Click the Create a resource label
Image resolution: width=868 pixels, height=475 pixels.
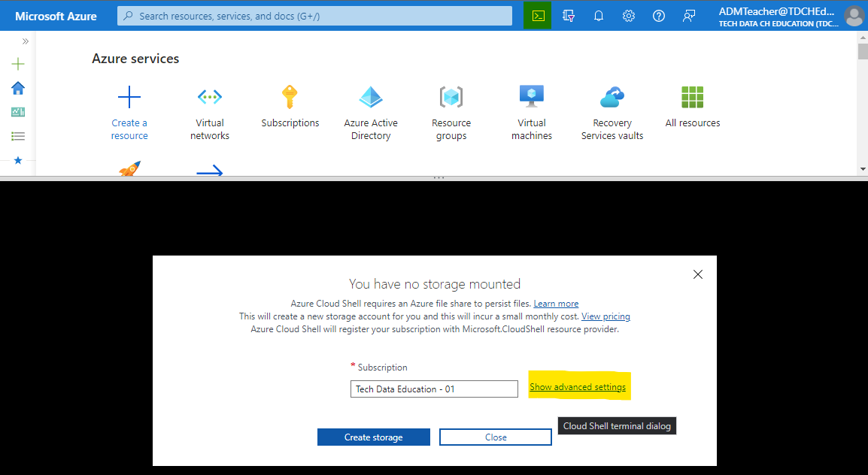(x=129, y=129)
